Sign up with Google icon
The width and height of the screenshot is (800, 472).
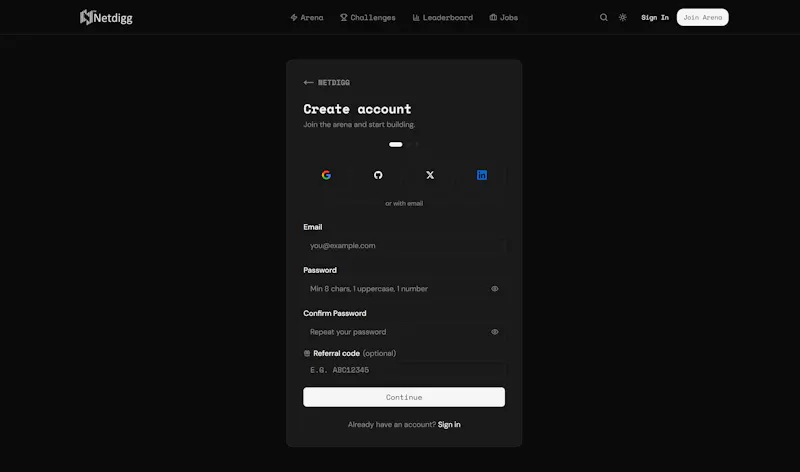(x=327, y=175)
